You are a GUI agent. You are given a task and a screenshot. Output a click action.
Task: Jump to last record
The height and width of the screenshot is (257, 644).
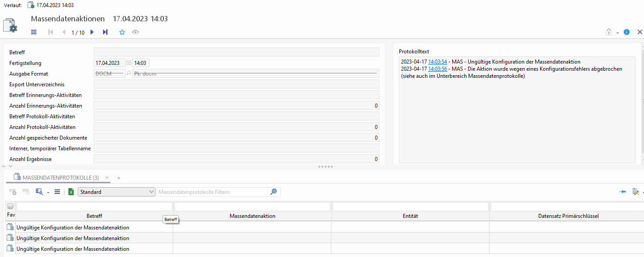pyautogui.click(x=105, y=32)
